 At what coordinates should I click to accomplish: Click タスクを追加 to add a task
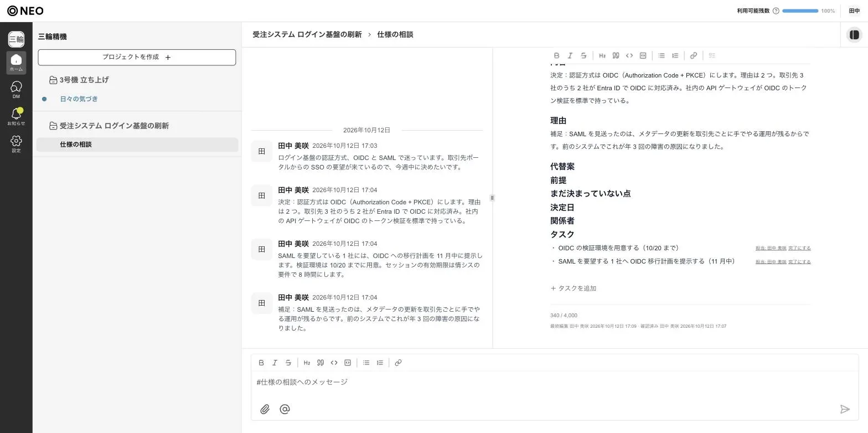click(x=573, y=288)
